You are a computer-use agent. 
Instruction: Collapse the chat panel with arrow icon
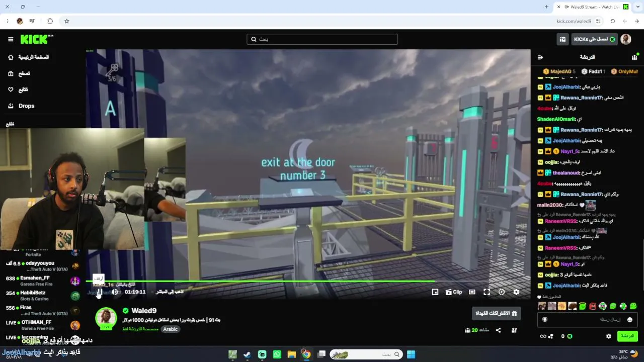540,57
